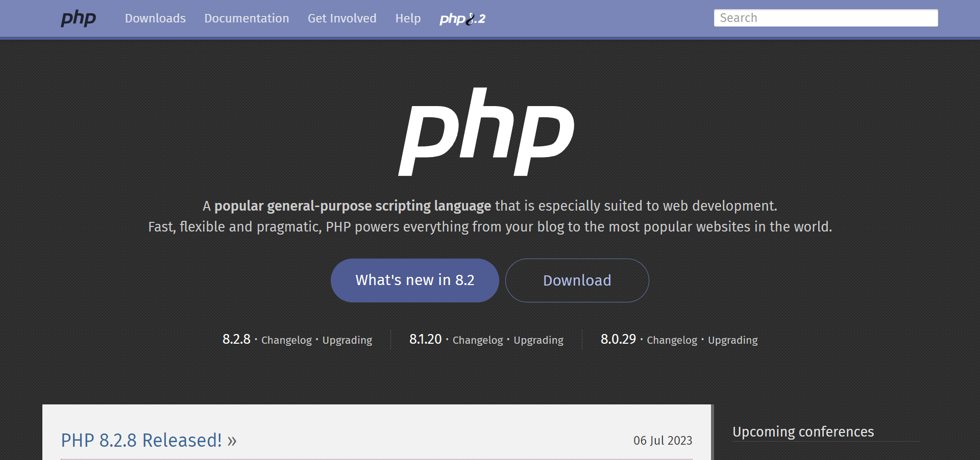Screen dimensions: 980x460
Task: View the Changelog for 8.1.20
Action: (478, 340)
